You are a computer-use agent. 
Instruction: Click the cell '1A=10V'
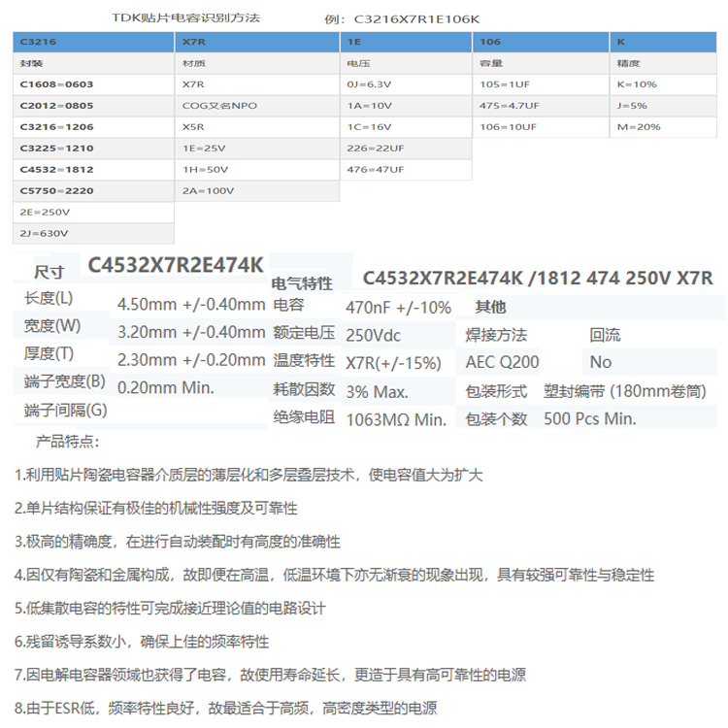pyautogui.click(x=407, y=106)
